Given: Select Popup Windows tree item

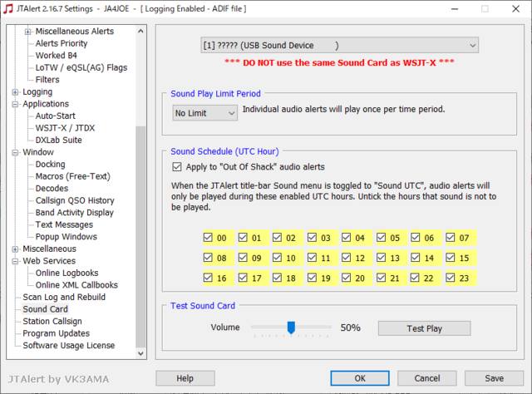Looking at the screenshot, I should click(66, 237).
